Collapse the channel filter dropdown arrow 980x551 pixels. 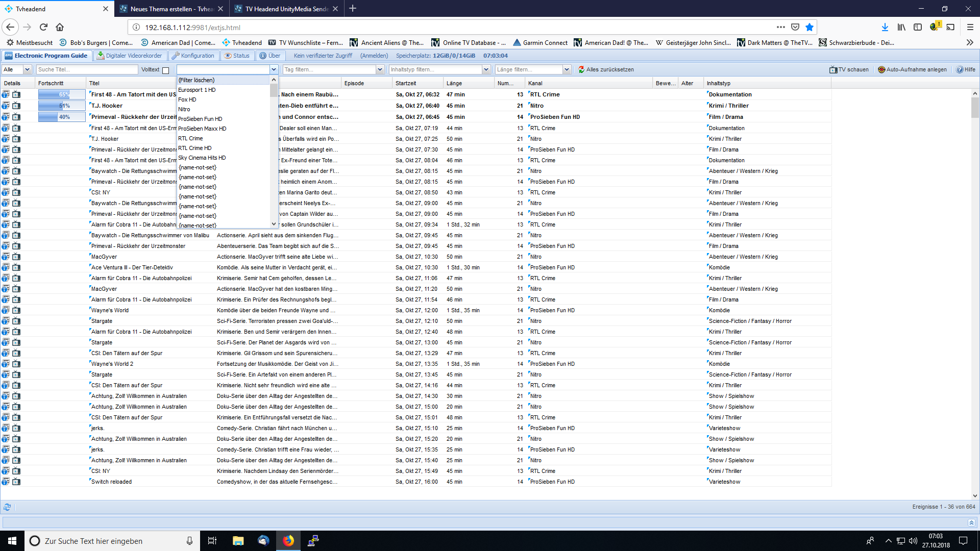coord(274,69)
